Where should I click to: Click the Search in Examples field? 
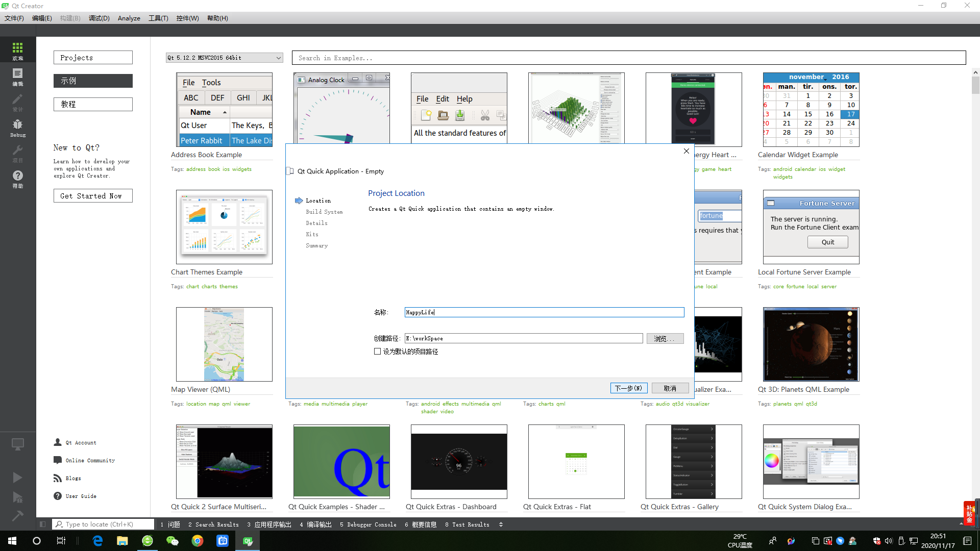click(629, 58)
